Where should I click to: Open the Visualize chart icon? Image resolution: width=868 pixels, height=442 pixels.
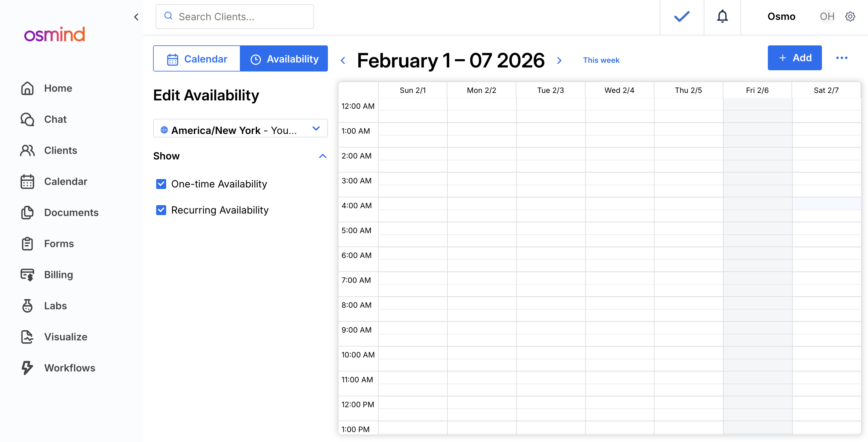pos(27,337)
